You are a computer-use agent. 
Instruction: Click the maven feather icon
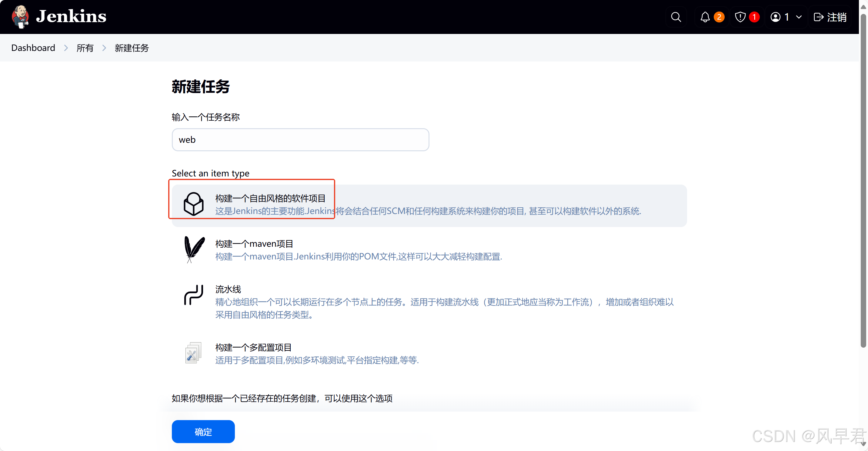pos(193,249)
